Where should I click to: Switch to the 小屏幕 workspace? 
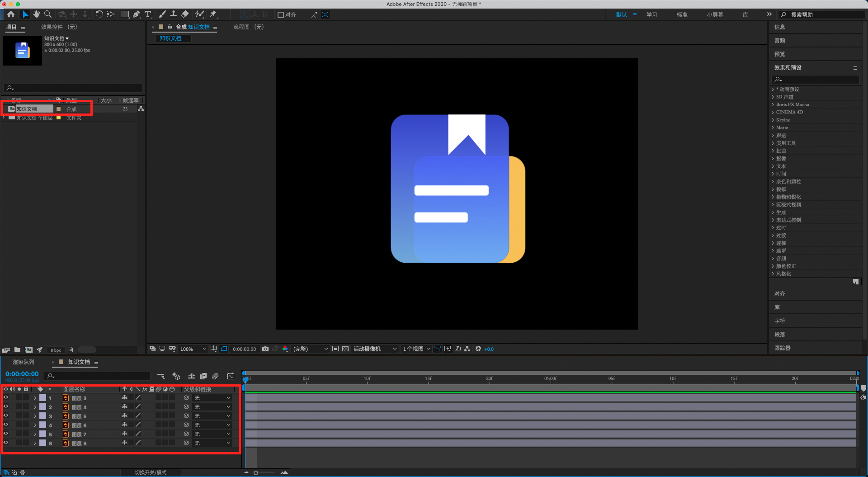point(715,15)
